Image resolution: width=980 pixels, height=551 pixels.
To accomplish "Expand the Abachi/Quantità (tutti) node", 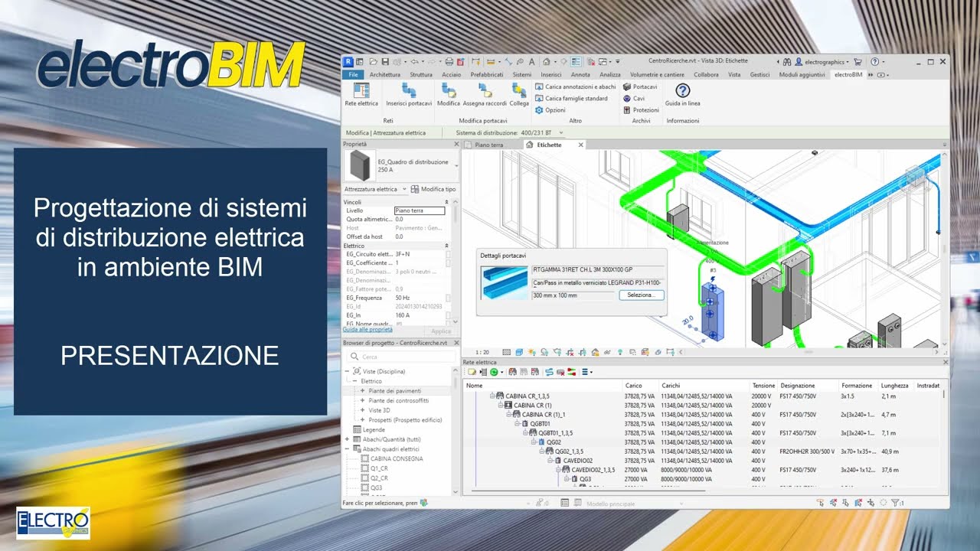I will [347, 439].
